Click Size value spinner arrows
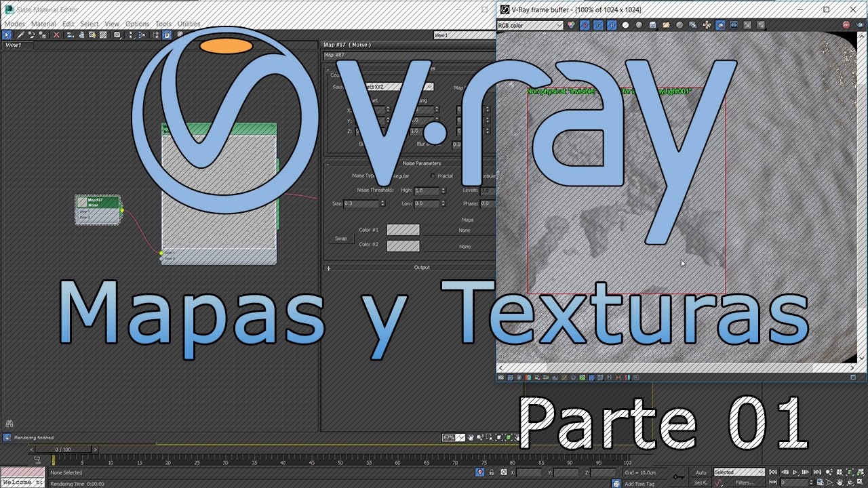Viewport: 868px width, 488px height. (383, 203)
